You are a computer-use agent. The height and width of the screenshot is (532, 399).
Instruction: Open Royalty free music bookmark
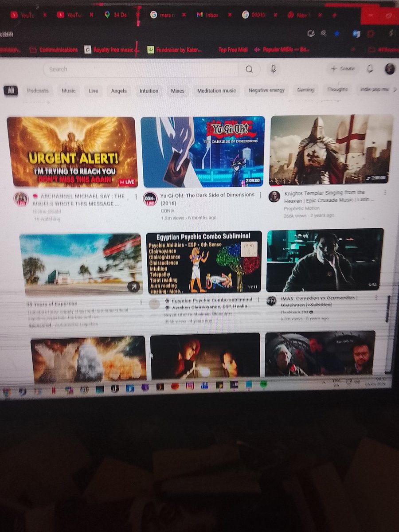113,50
